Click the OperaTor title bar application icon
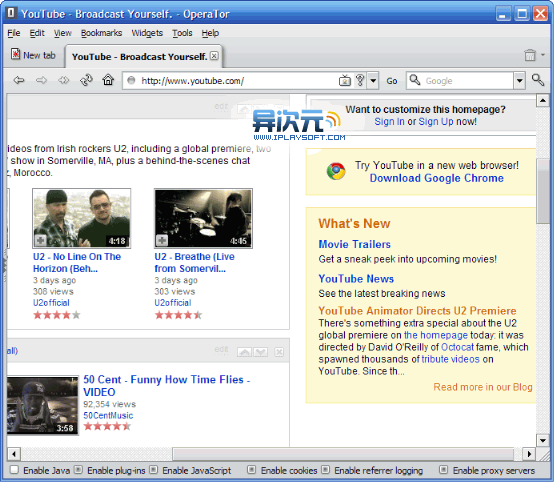555x483 pixels. click(x=11, y=13)
